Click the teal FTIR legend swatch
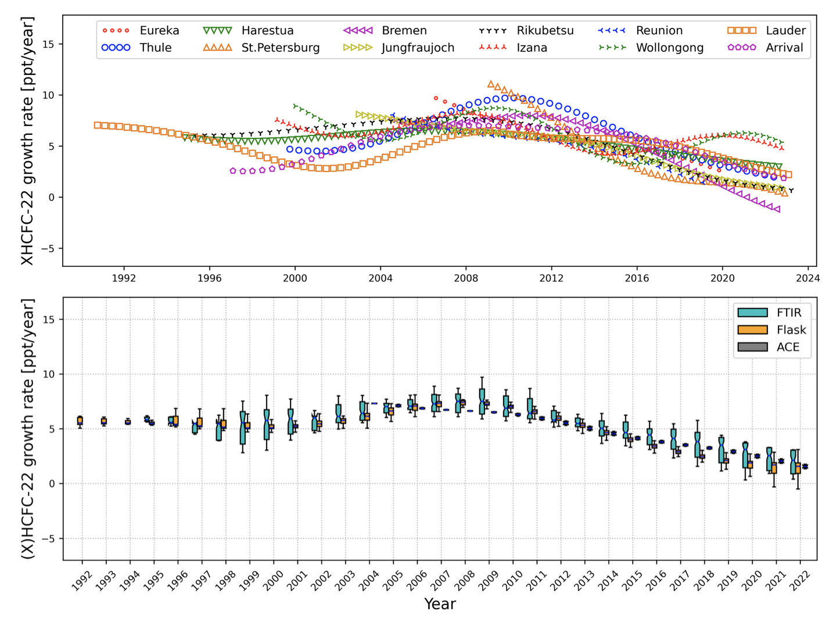This screenshot has width=840, height=623. click(x=752, y=313)
